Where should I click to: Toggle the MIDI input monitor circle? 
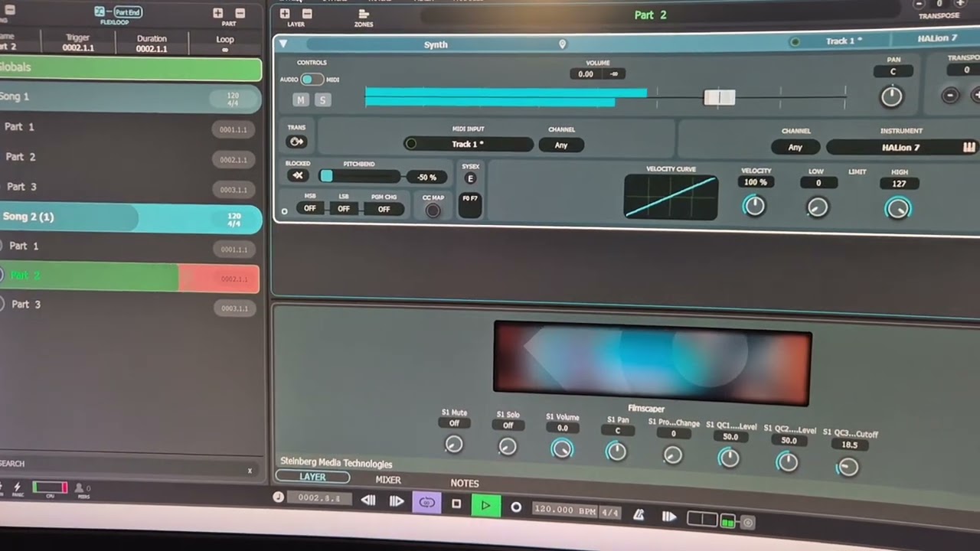tap(411, 143)
